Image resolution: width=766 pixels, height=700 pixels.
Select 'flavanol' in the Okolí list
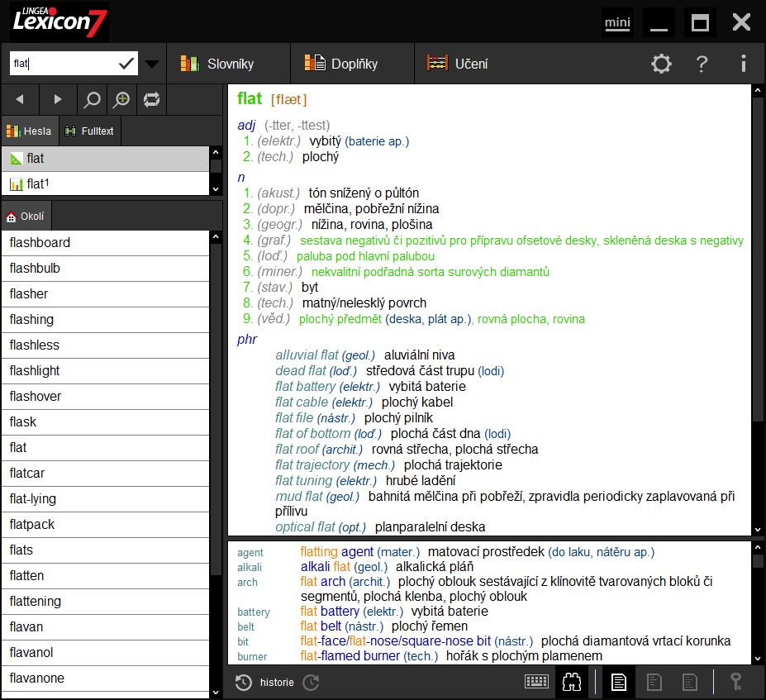click(x=106, y=653)
